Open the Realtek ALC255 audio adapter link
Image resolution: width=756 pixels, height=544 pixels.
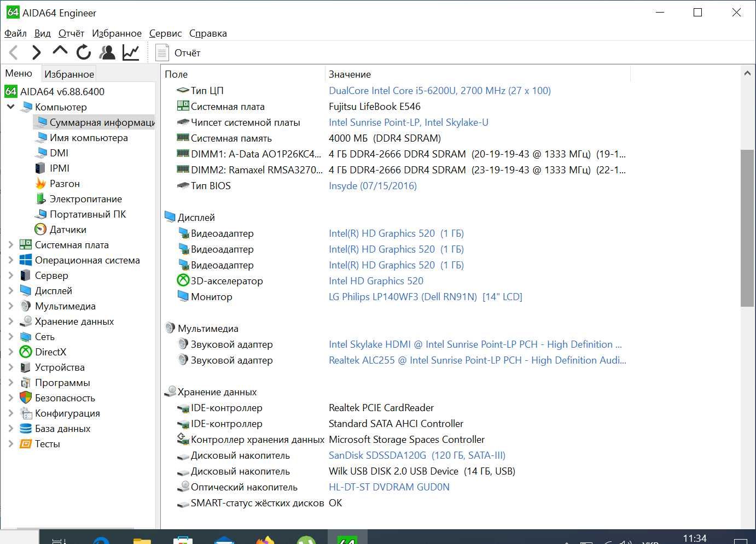478,360
